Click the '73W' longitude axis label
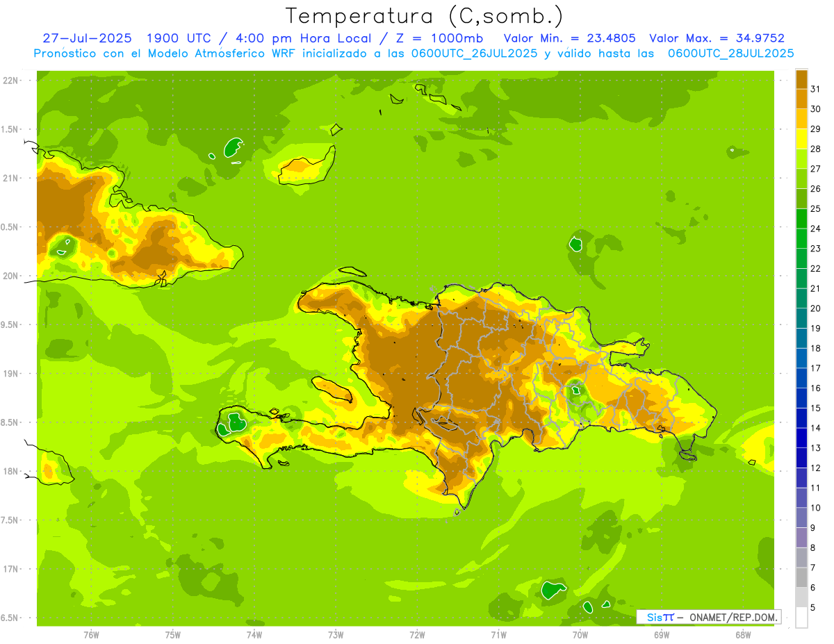Image resolution: width=834 pixels, height=644 pixels. coord(336,635)
